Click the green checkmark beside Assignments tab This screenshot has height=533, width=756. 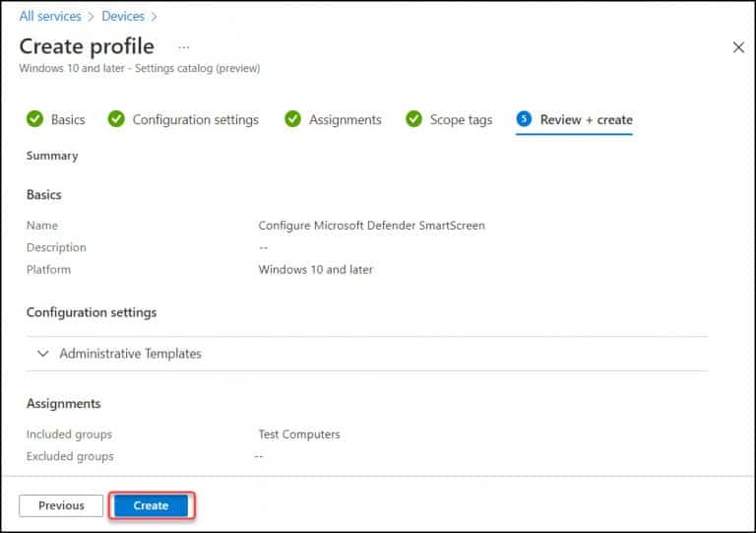pos(292,118)
